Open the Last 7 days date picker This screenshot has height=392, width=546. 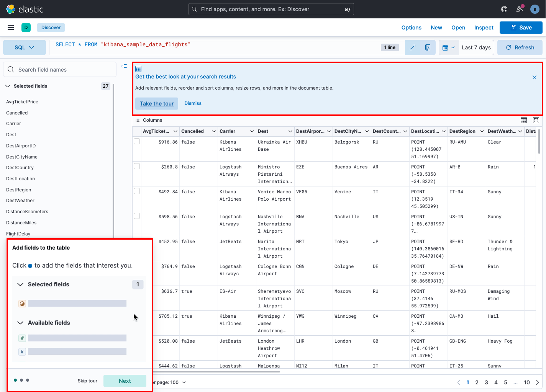pyautogui.click(x=476, y=47)
